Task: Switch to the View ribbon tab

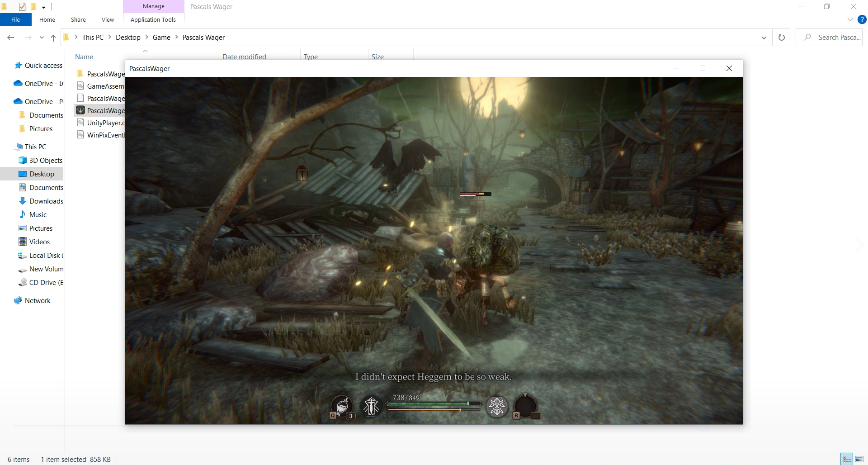Action: 108,19
